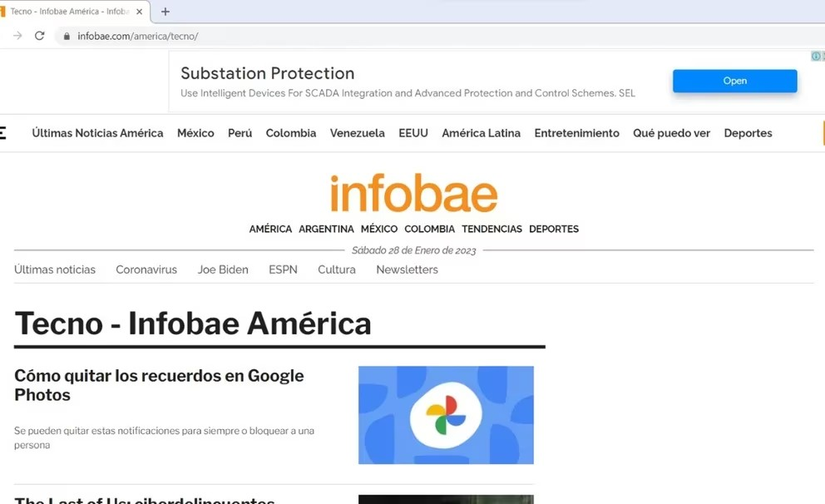Go to Últimas Noticias América
The height and width of the screenshot is (504, 825).
point(97,133)
